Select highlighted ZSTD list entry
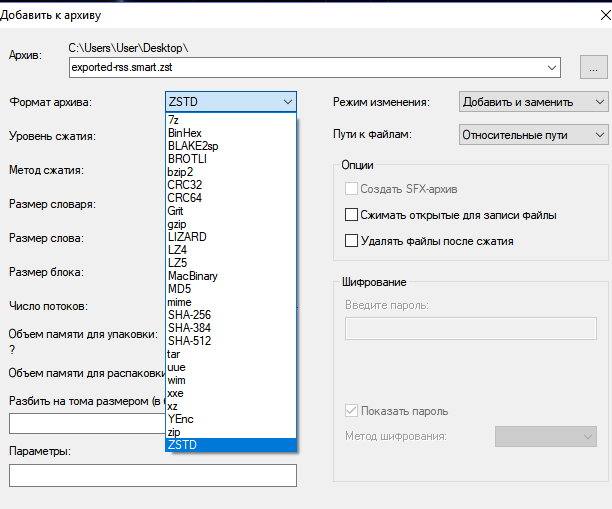 (231, 445)
